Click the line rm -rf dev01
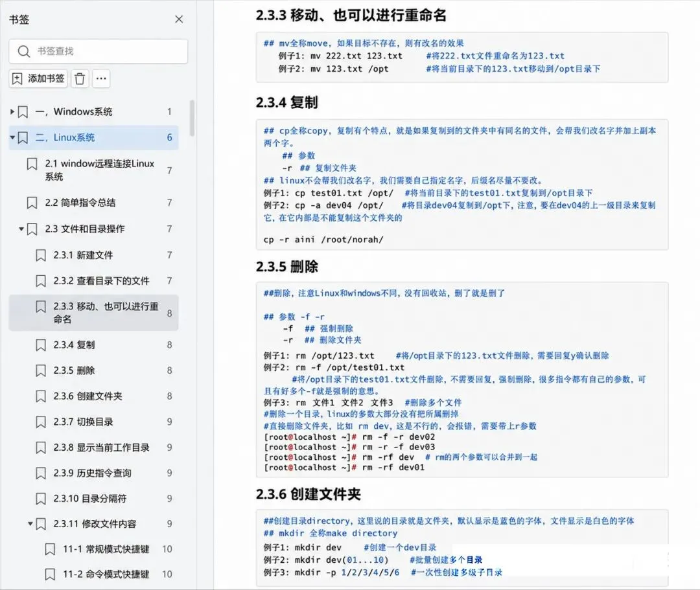Viewport: 700px width, 590px height. point(344,468)
